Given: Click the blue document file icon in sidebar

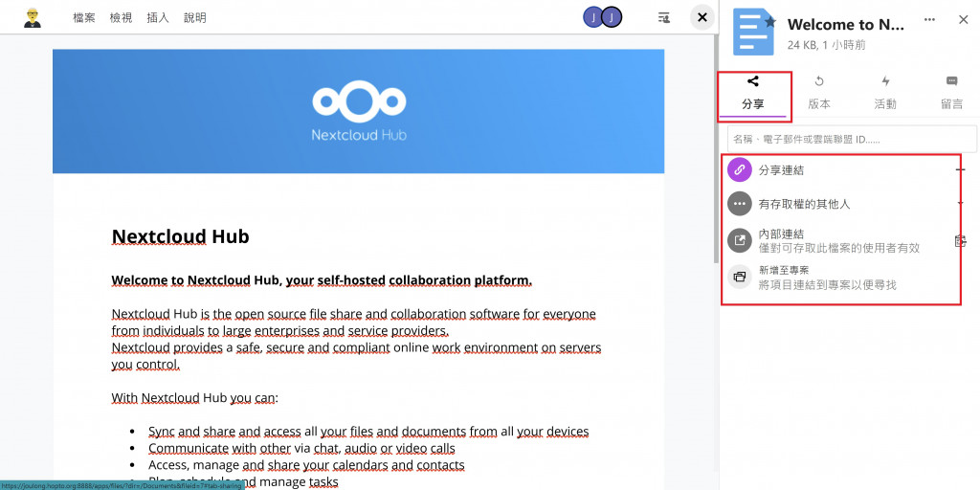Looking at the screenshot, I should (753, 32).
